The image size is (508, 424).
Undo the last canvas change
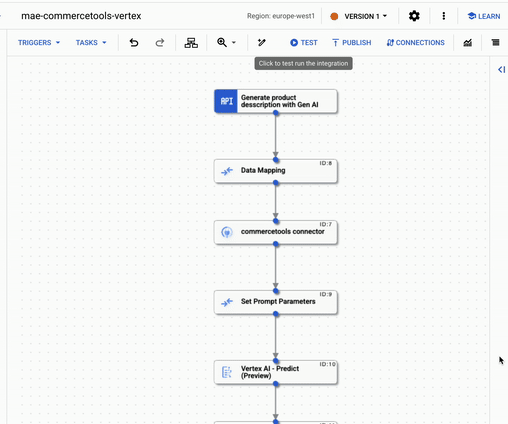134,43
